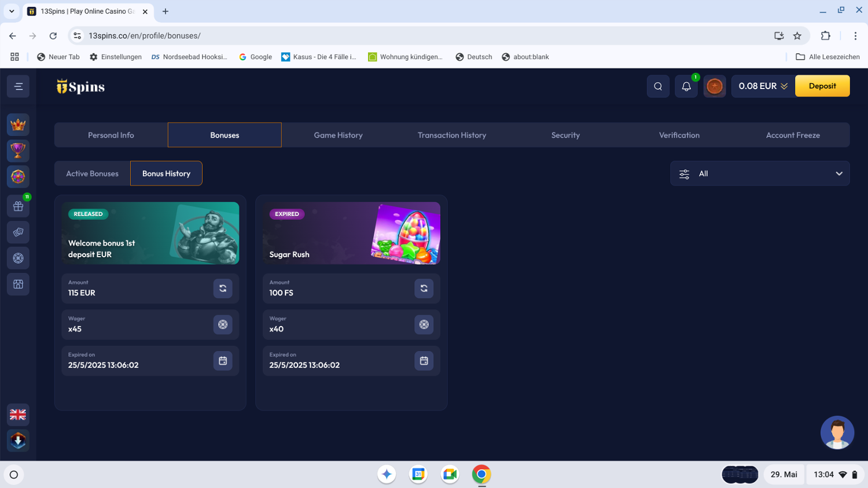
Task: Open the notifications bell
Action: point(686,86)
